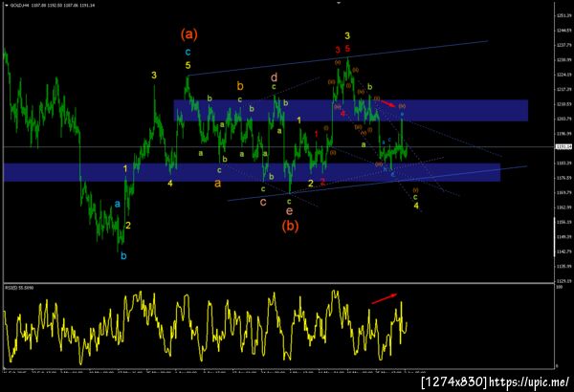The height and width of the screenshot is (392, 574).
Task: Click yellow 2 beside the red 2
Action: [311, 183]
